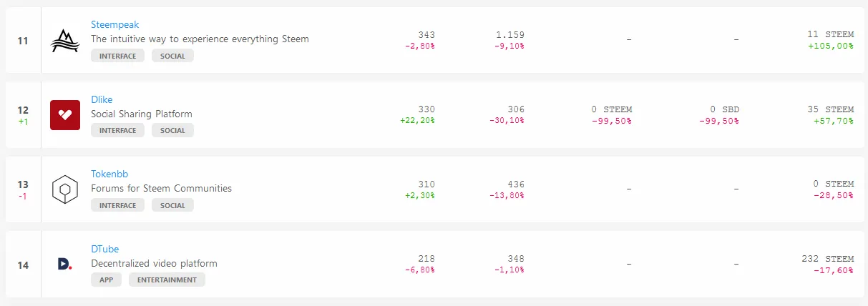The width and height of the screenshot is (868, 306).
Task: Select the rank 12 cell for Dlike
Action: point(23,115)
